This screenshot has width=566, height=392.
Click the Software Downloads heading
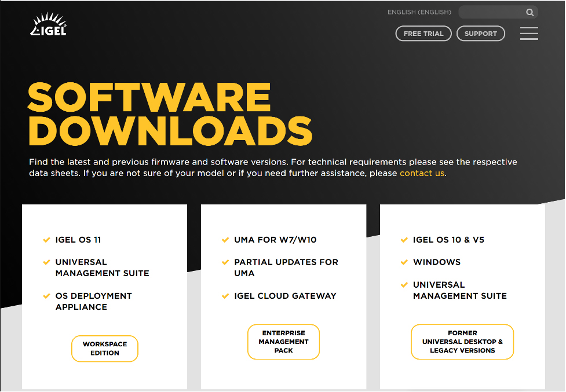click(170, 113)
